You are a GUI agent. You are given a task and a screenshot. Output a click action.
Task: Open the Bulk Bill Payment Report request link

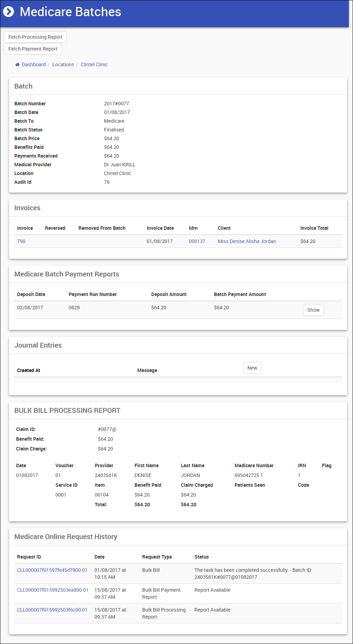53,590
